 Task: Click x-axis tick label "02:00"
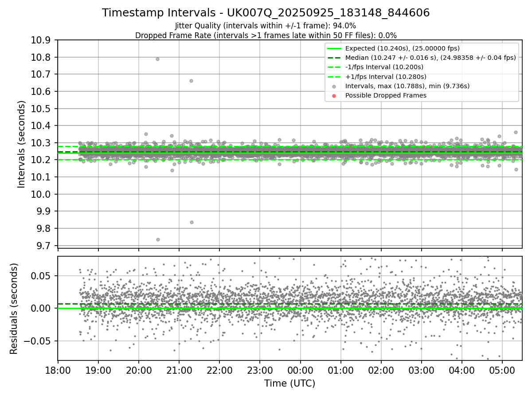coord(381,370)
